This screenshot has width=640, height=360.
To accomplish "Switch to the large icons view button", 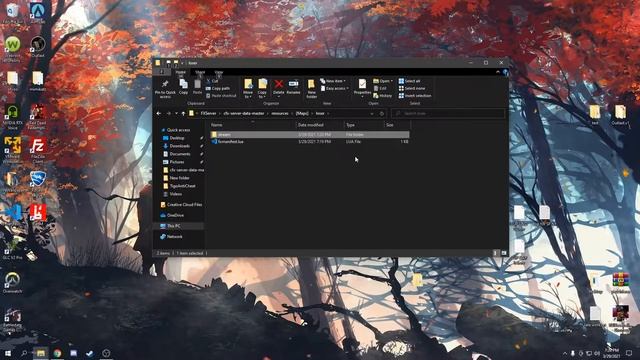I will [504, 253].
